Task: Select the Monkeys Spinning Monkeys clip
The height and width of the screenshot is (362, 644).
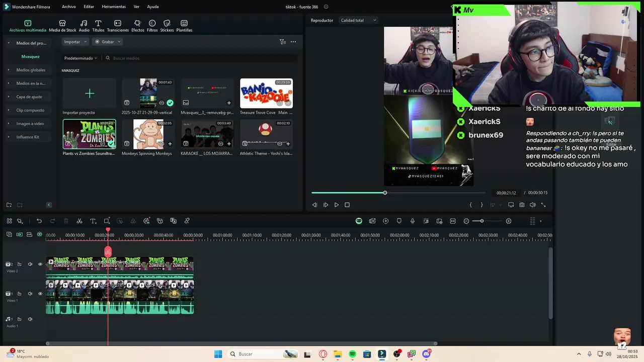Action: click(x=148, y=134)
